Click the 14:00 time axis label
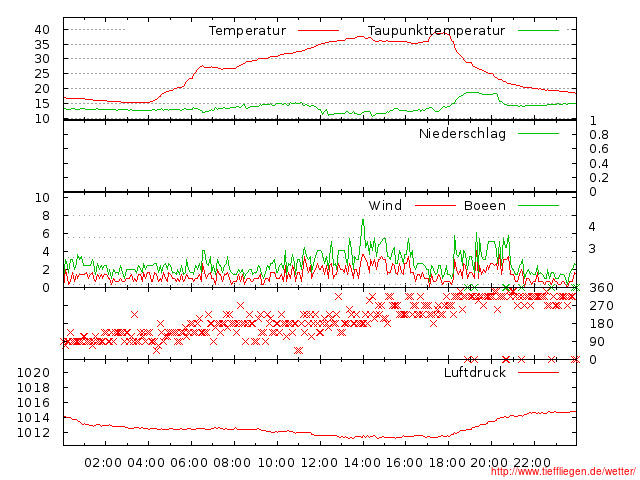 point(362,463)
